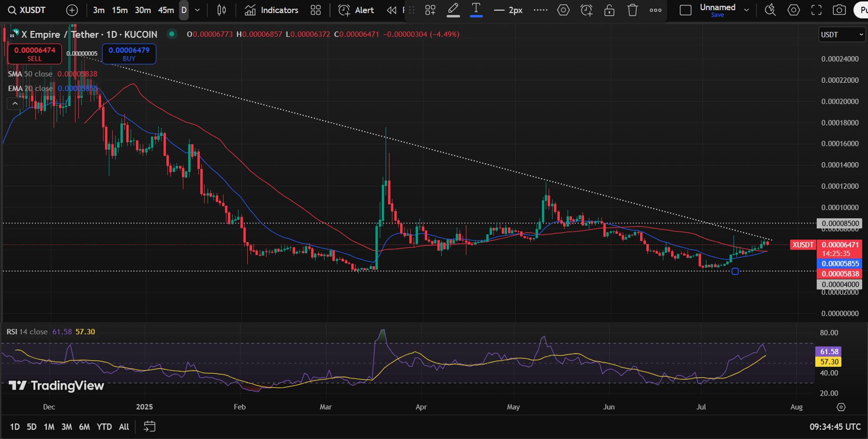Take a chart snapshot with camera icon
This screenshot has width=868, height=439.
pos(839,10)
